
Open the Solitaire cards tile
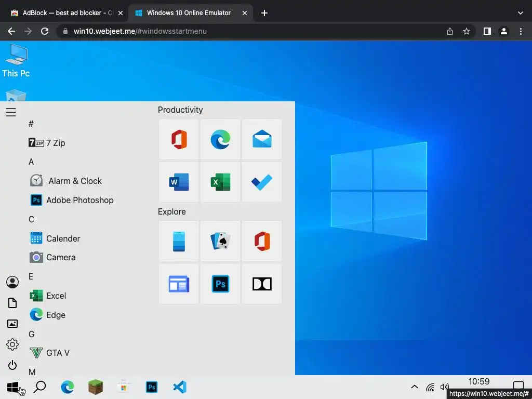[220, 241]
